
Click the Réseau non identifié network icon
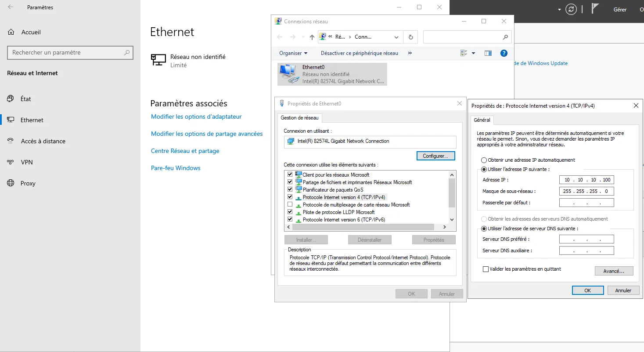[158, 60]
